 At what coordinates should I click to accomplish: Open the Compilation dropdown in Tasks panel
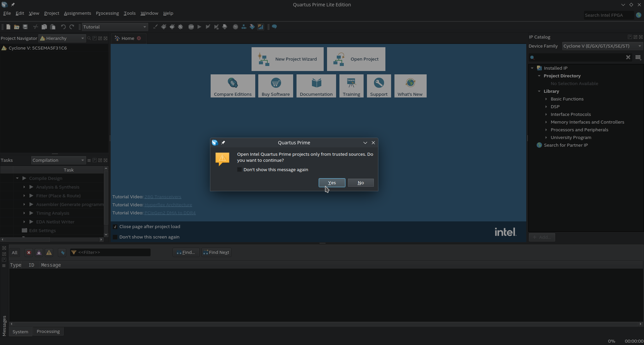coord(58,160)
